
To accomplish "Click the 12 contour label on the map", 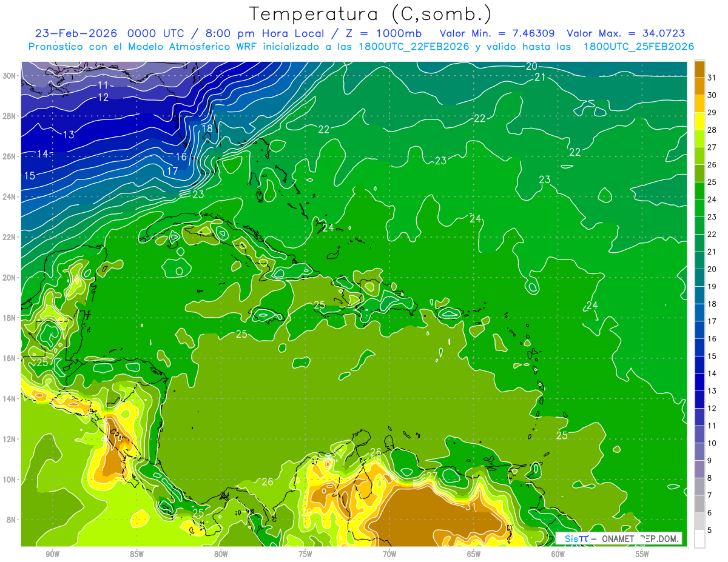I will coord(103,97).
